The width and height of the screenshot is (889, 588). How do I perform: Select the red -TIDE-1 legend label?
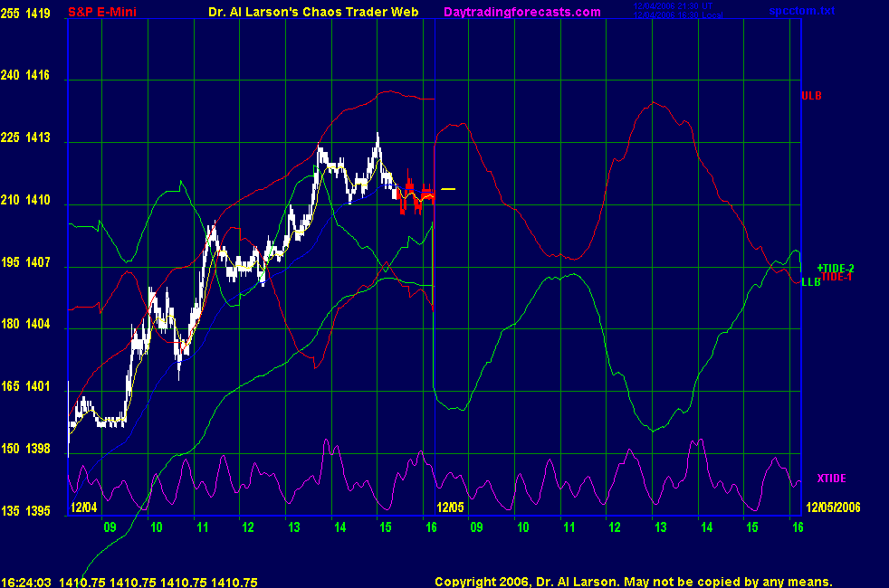(838, 277)
